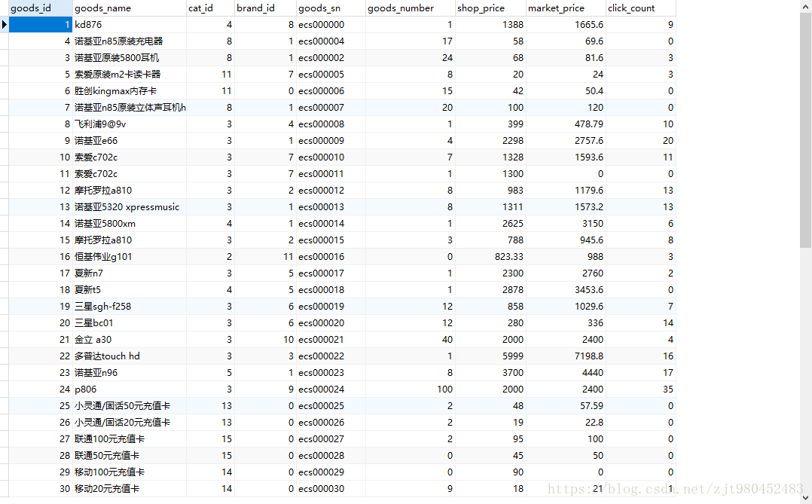Select shop price 2298 cell
Screen dimensions: 812x504
490,140
